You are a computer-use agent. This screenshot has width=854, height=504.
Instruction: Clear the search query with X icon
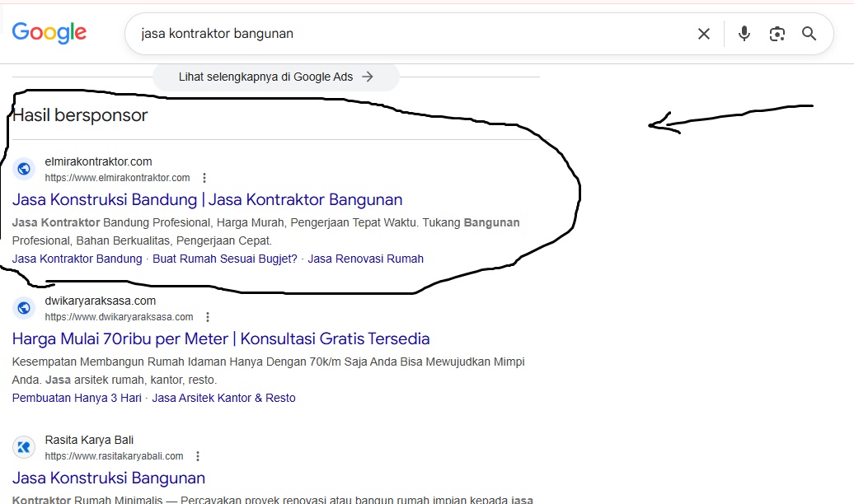704,34
